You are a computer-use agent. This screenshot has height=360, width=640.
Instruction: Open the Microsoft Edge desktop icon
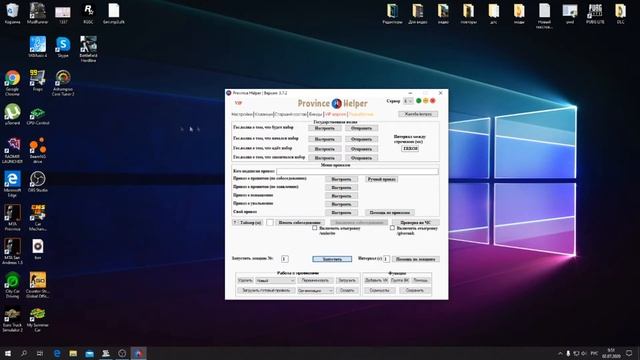tap(12, 184)
